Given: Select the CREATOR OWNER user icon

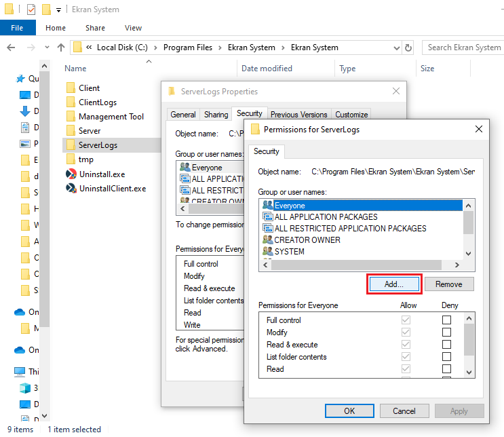Looking at the screenshot, I should [267, 240].
